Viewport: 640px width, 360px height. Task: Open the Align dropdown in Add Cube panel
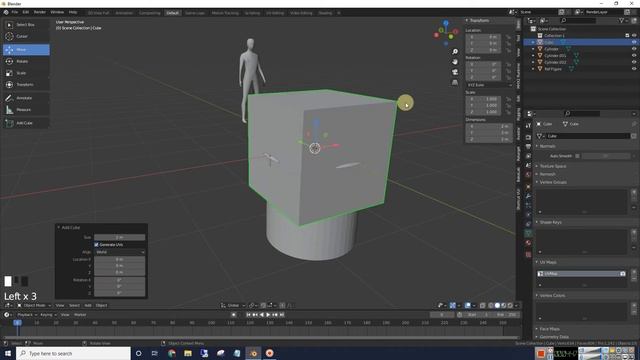(120, 252)
